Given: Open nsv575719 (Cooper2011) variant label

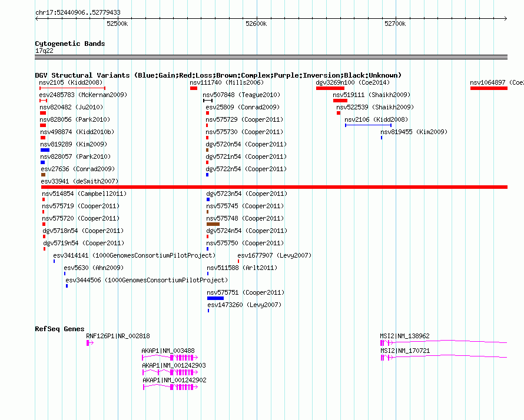Looking at the screenshot, I should pos(81,206).
